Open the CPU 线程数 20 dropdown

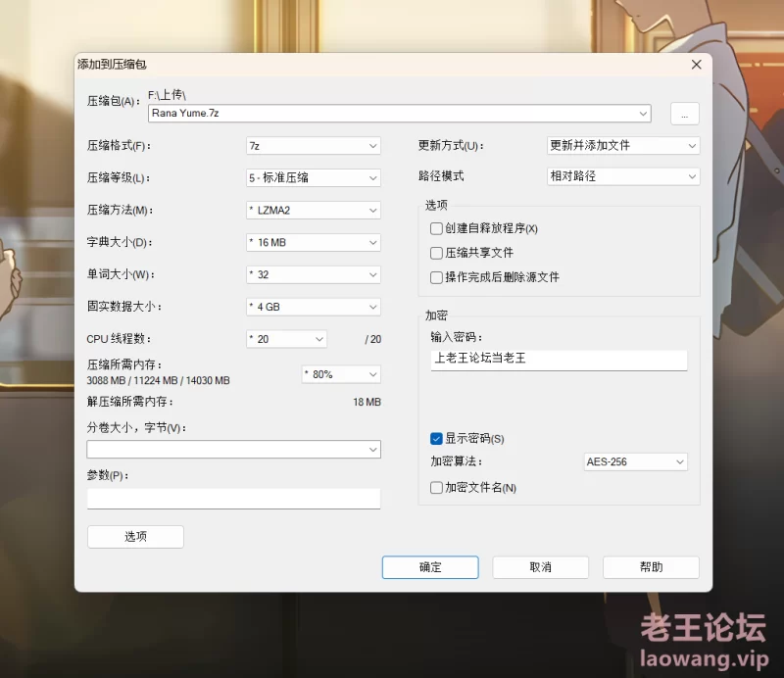286,339
